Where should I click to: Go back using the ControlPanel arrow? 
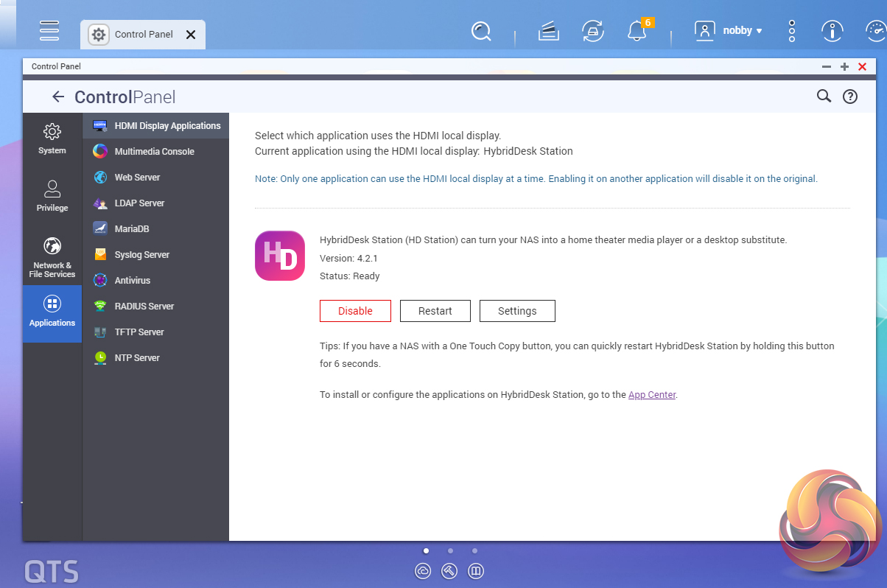tap(58, 97)
